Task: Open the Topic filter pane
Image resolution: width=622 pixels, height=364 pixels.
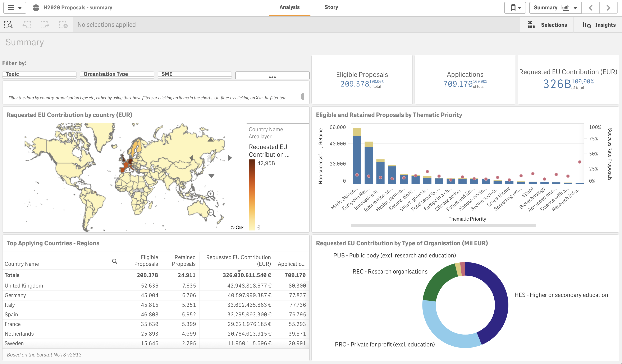Action: pos(39,74)
